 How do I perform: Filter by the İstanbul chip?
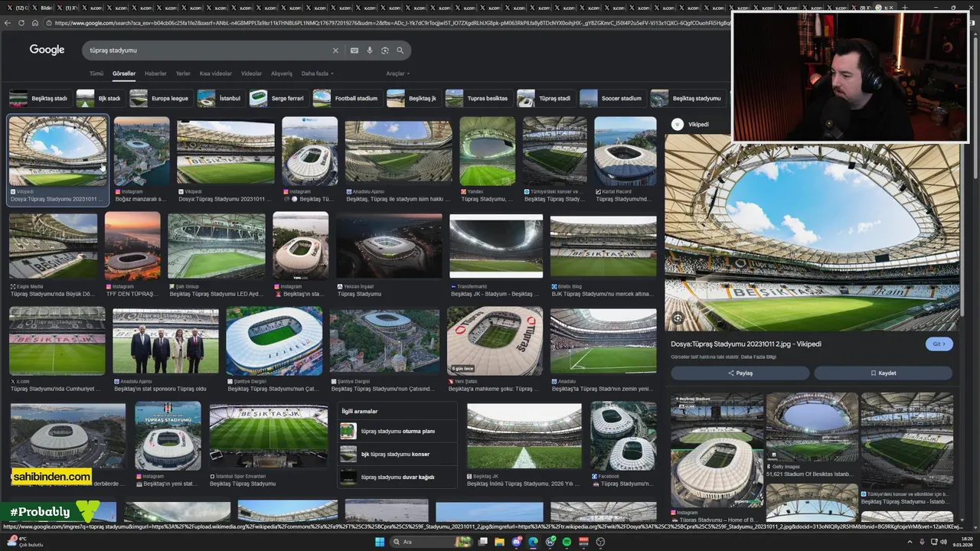click(x=220, y=98)
